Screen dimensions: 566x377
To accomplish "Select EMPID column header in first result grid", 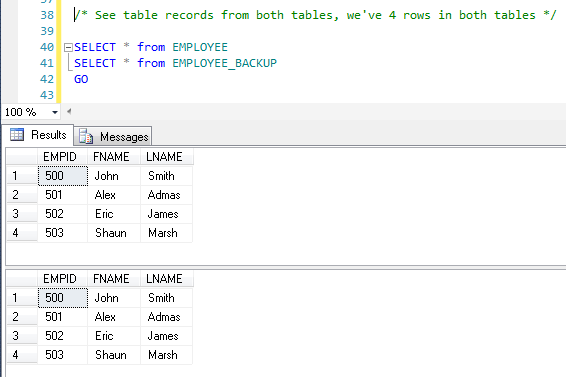I will click(x=62, y=157).
